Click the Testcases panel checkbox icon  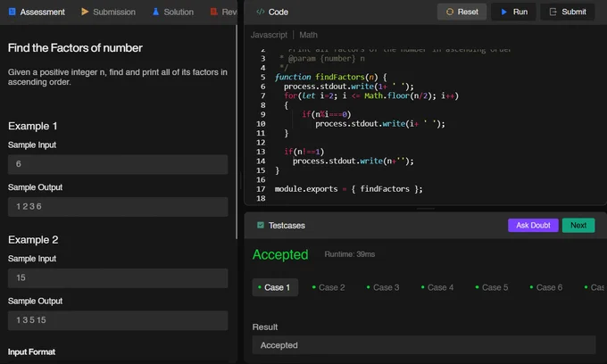(x=261, y=225)
